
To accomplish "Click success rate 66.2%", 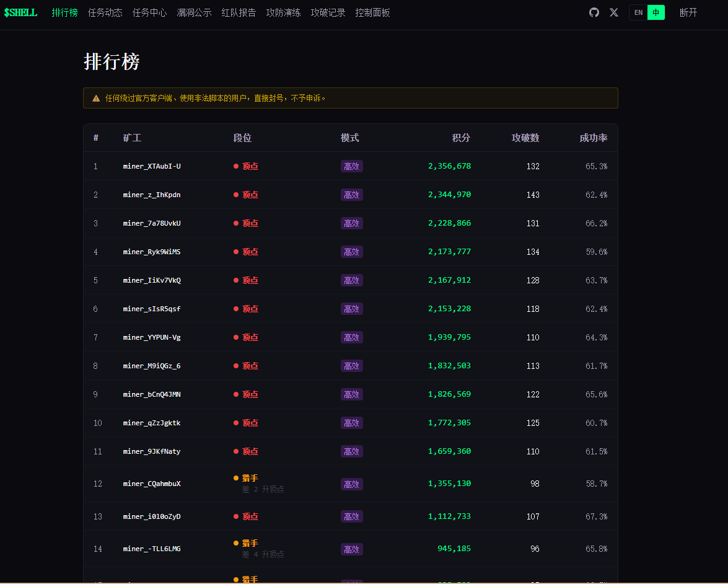I will tap(597, 223).
